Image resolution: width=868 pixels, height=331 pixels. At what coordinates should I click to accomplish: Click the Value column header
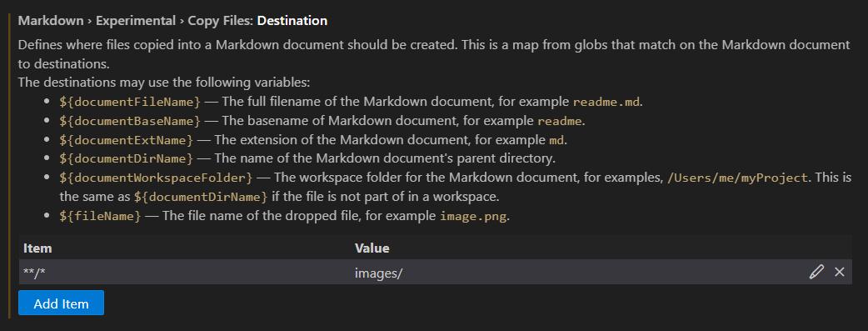(x=372, y=248)
